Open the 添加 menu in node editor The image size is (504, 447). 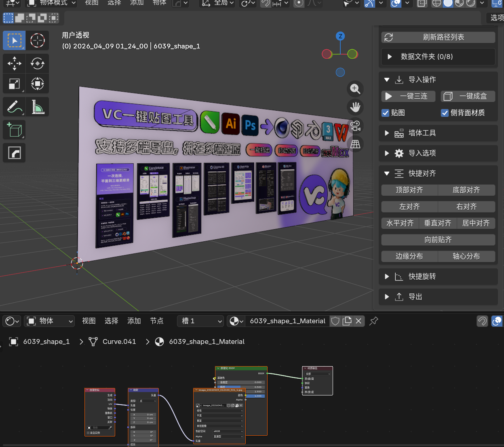[x=134, y=321]
